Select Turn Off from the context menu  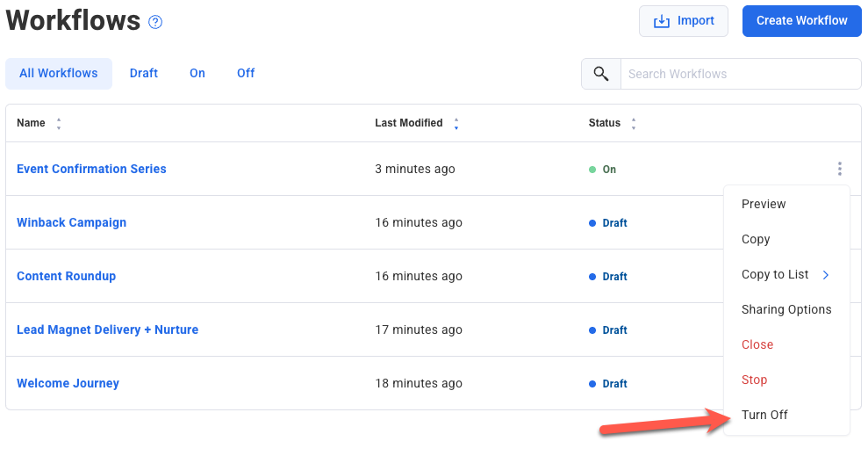tap(764, 415)
